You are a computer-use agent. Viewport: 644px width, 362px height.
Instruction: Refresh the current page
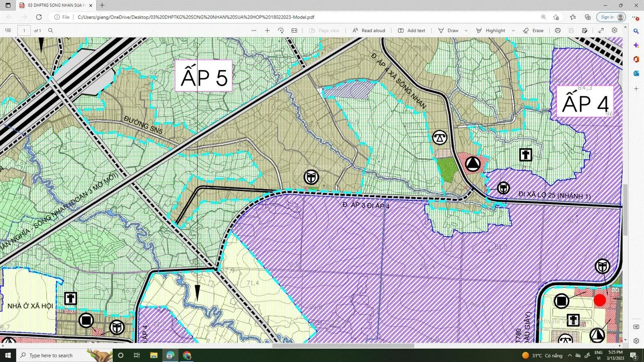click(39, 17)
